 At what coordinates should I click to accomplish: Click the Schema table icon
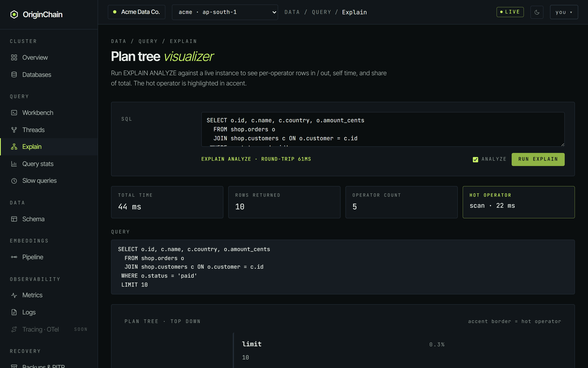[x=14, y=219]
